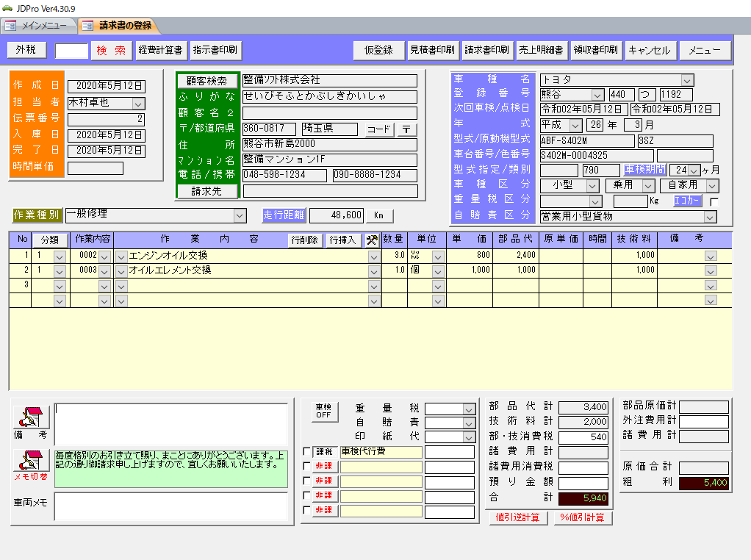This screenshot has width=751, height=560.
Task: Check the 車検代行費 checkbox
Action: [x=307, y=451]
